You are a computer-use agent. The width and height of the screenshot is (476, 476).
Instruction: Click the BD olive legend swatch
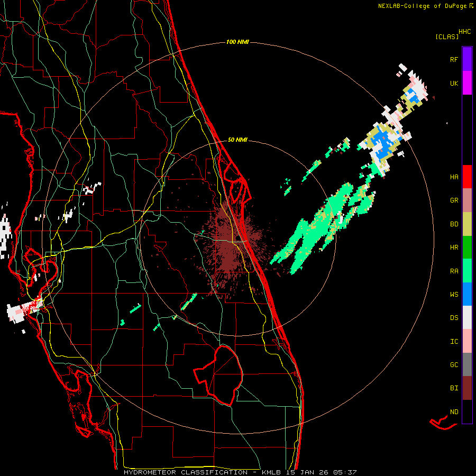(467, 224)
